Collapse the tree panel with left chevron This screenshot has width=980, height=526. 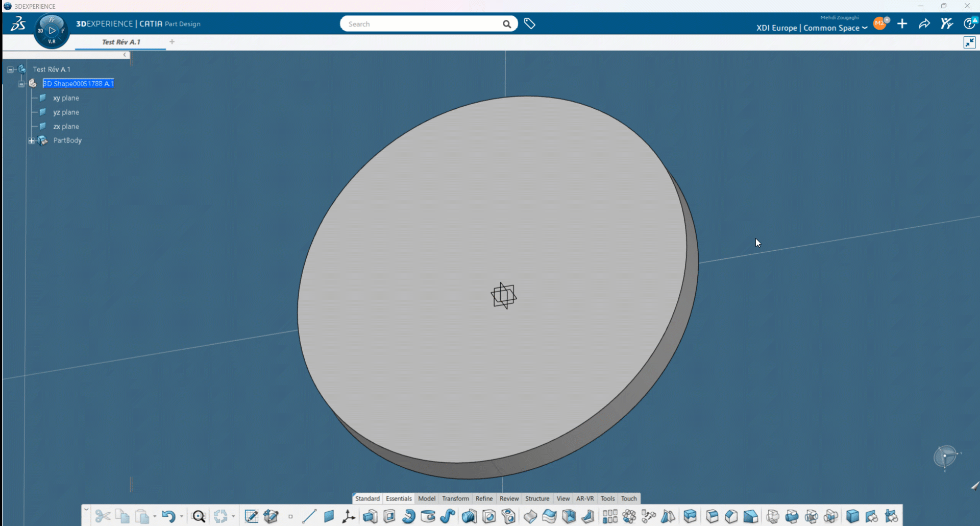125,55
